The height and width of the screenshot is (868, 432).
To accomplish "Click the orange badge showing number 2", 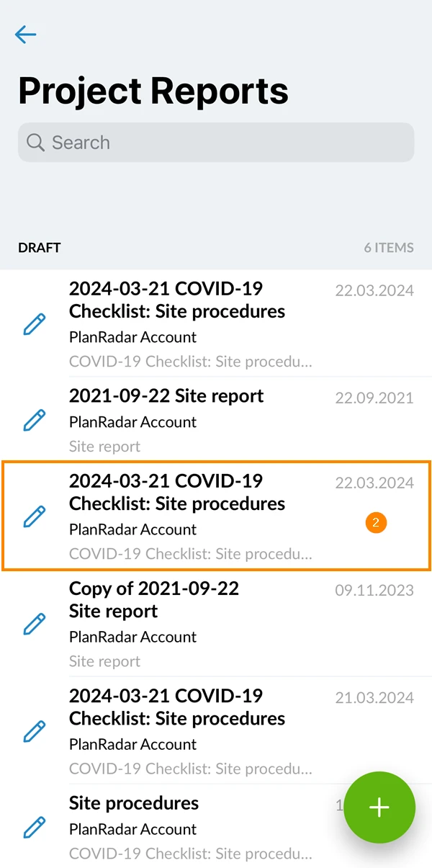I will pyautogui.click(x=376, y=523).
